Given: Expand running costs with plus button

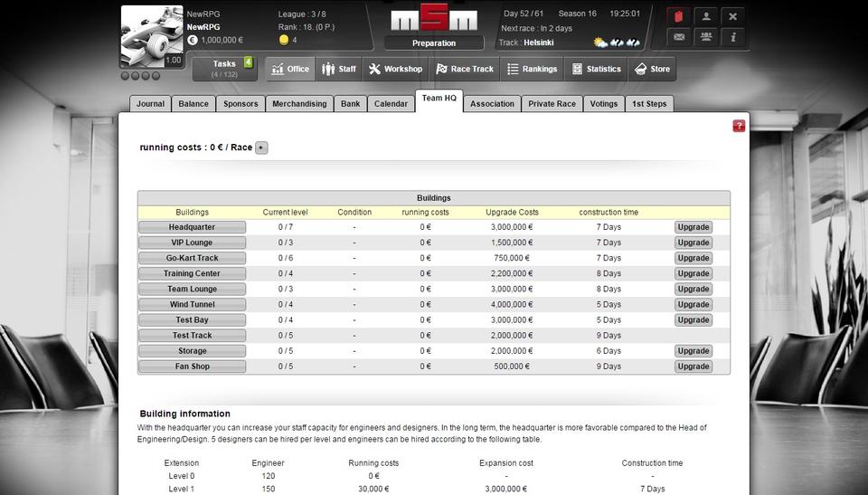Looking at the screenshot, I should 261,148.
